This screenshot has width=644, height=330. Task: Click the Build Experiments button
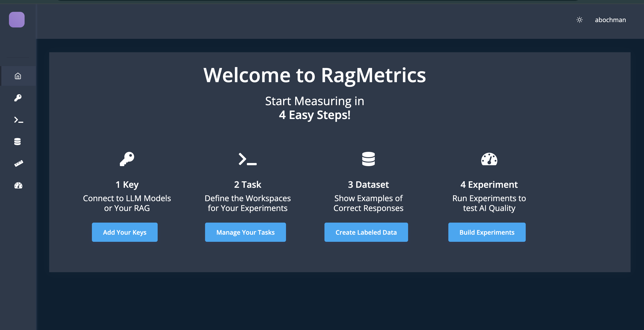pos(487,232)
